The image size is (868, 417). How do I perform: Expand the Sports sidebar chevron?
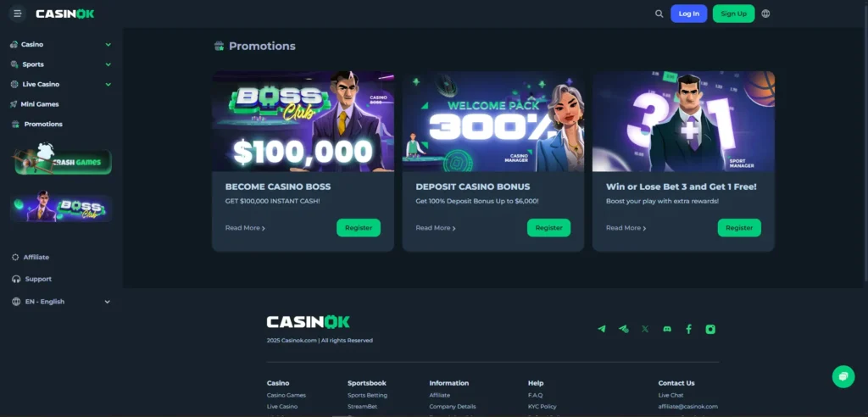(x=108, y=64)
